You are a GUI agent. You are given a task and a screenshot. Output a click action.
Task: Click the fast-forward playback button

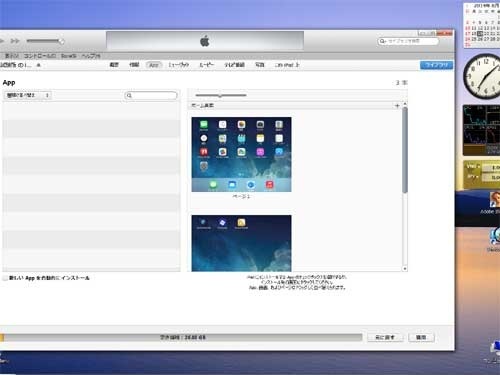(x=15, y=41)
